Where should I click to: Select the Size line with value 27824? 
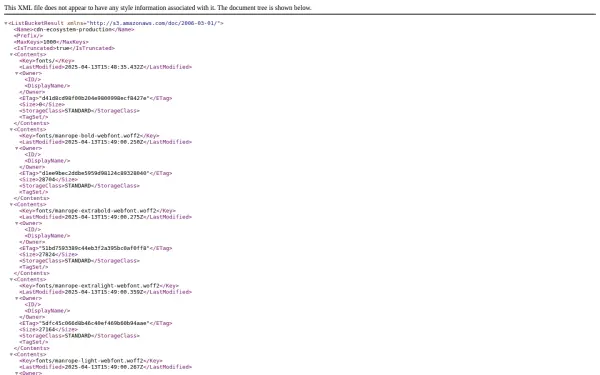(x=49, y=254)
